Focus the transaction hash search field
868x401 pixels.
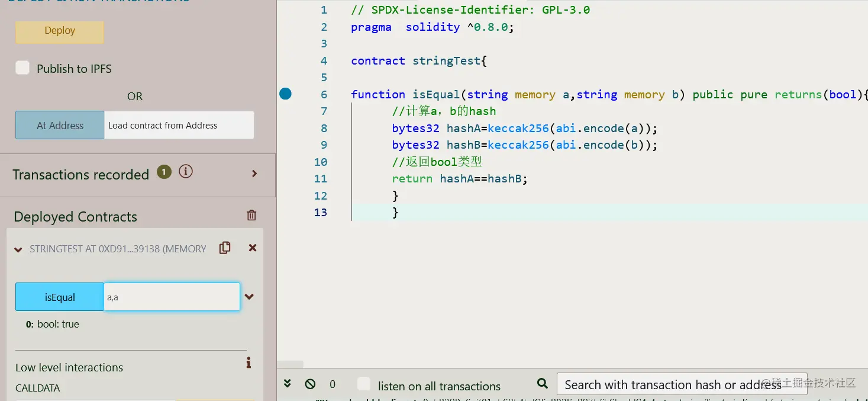click(682, 384)
